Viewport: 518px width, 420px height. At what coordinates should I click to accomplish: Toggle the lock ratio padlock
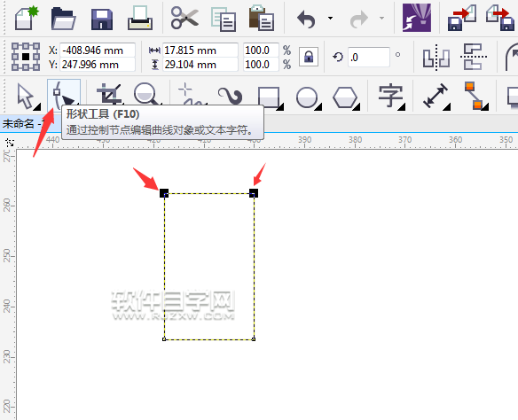309,57
